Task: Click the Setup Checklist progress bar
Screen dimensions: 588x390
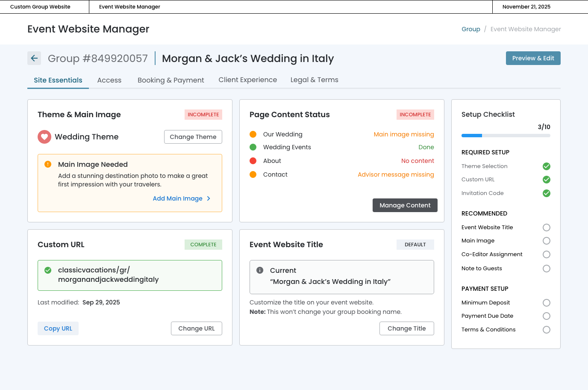Action: coord(506,136)
